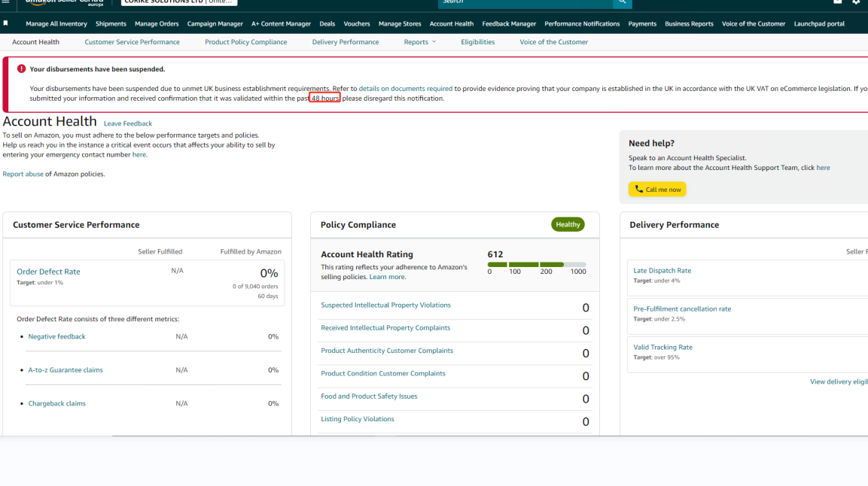Click Voice of the Customer in the top navigation bar
Viewport: 868px width, 486px height.
point(754,24)
